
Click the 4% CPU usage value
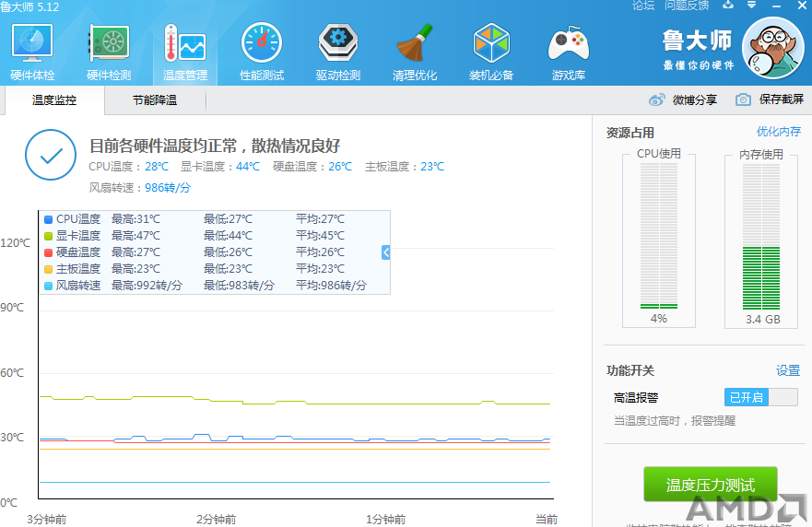659,319
